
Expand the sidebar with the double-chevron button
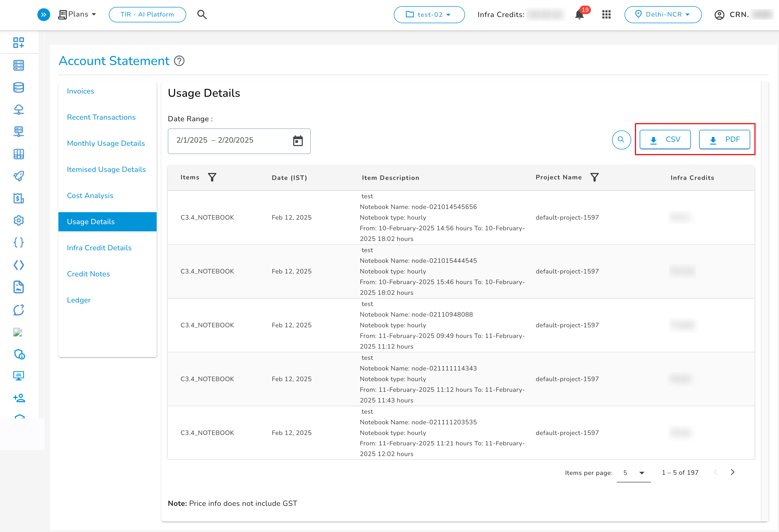(x=43, y=14)
